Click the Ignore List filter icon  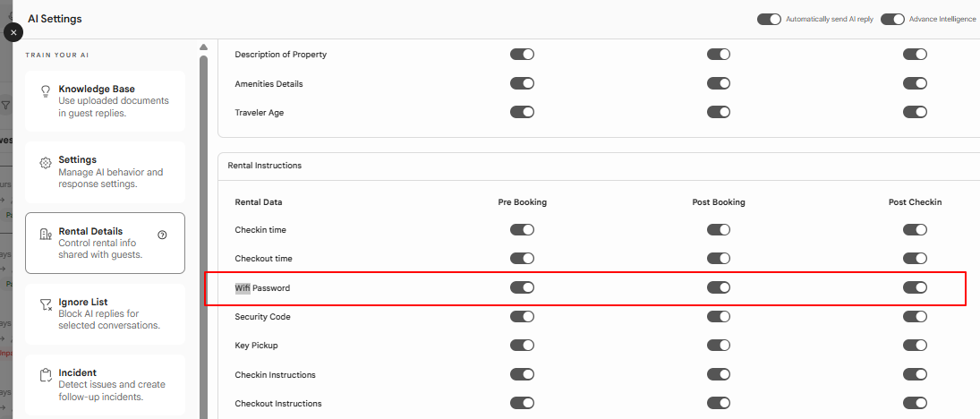pyautogui.click(x=45, y=304)
